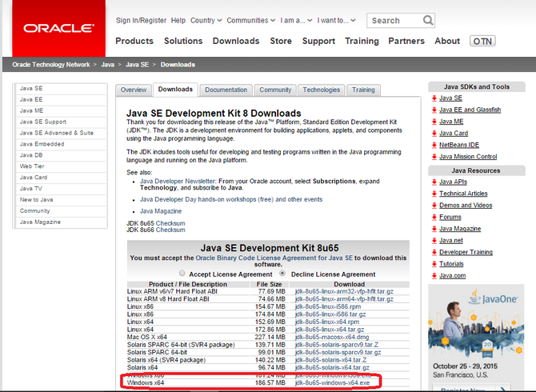Click red arrow beside Technical Articles
The width and height of the screenshot is (536, 392).
click(434, 194)
